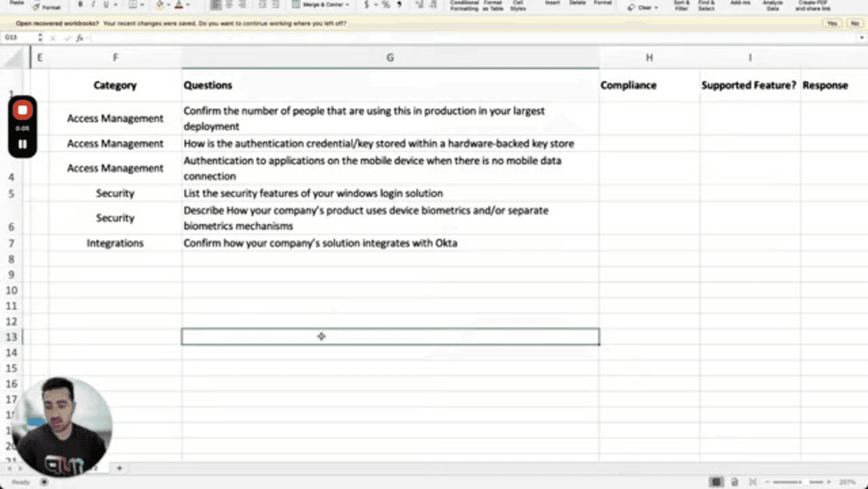
Task: Toggle italic formatting on
Action: [93, 5]
